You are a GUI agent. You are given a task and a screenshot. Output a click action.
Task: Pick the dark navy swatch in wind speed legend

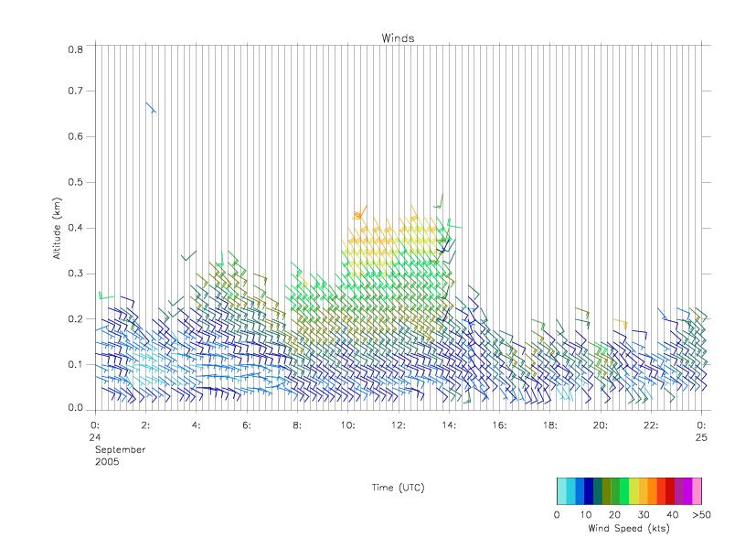[x=589, y=491]
